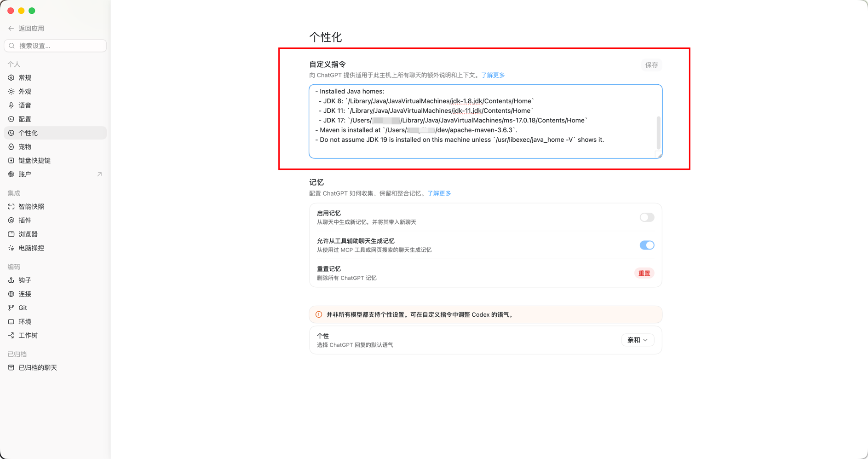
Task: Disable 允许从工具辅助聊天生成记忆 toggle
Action: [647, 245]
